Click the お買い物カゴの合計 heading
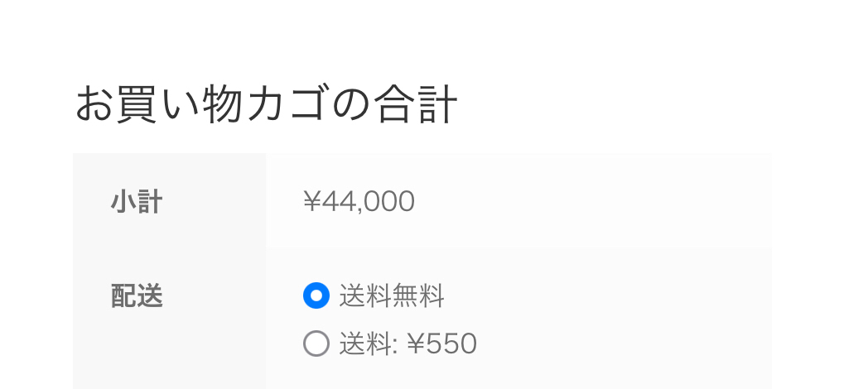Viewport: 868px width, 389px height. pos(266,105)
